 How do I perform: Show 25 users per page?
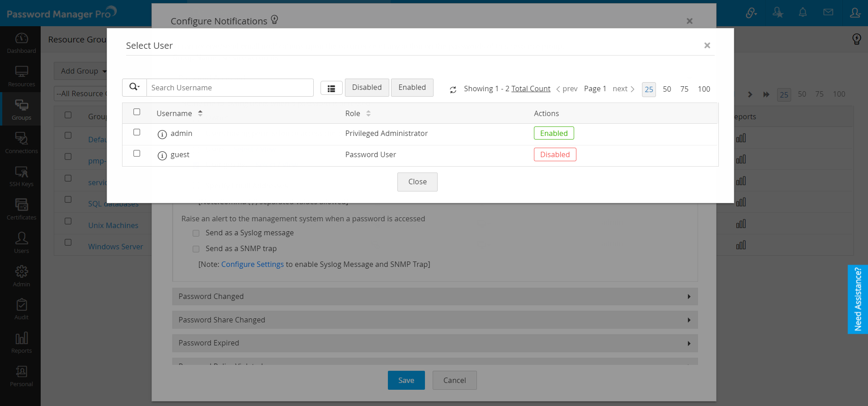pyautogui.click(x=649, y=89)
